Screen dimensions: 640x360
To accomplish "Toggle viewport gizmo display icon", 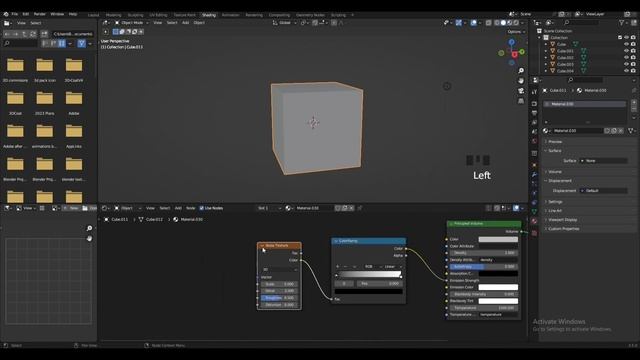I will tap(458, 23).
